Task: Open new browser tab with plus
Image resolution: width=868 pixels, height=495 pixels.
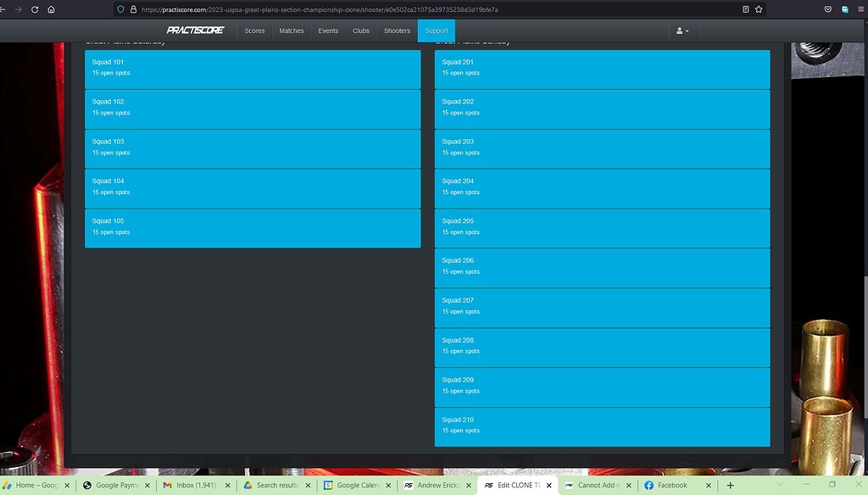Action: (730, 485)
